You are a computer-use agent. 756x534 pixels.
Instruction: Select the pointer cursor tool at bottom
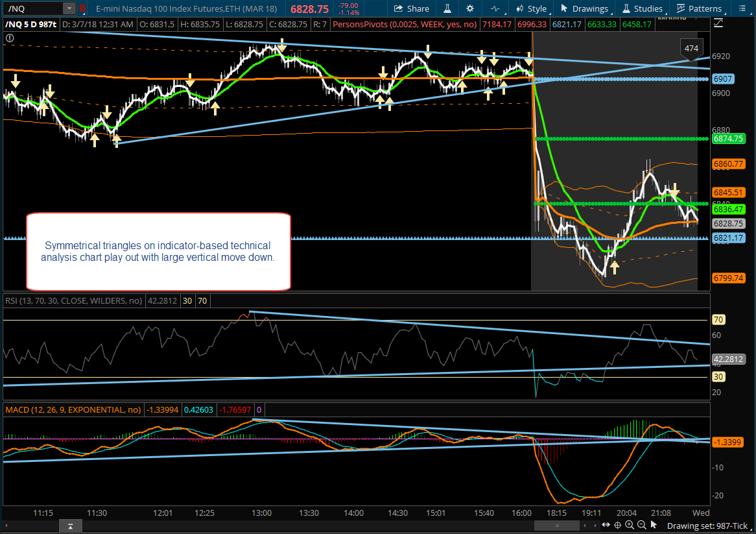(654, 526)
